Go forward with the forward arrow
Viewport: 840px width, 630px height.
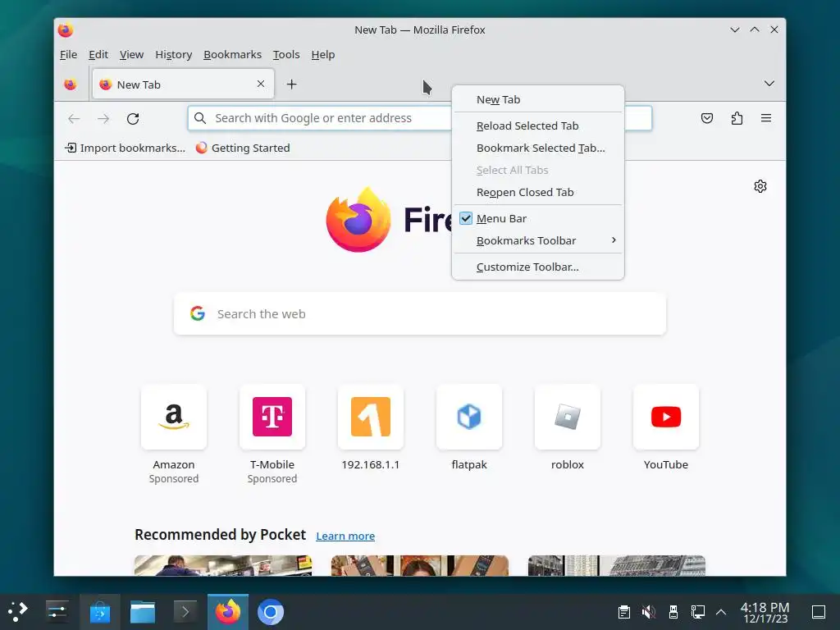[x=103, y=118]
